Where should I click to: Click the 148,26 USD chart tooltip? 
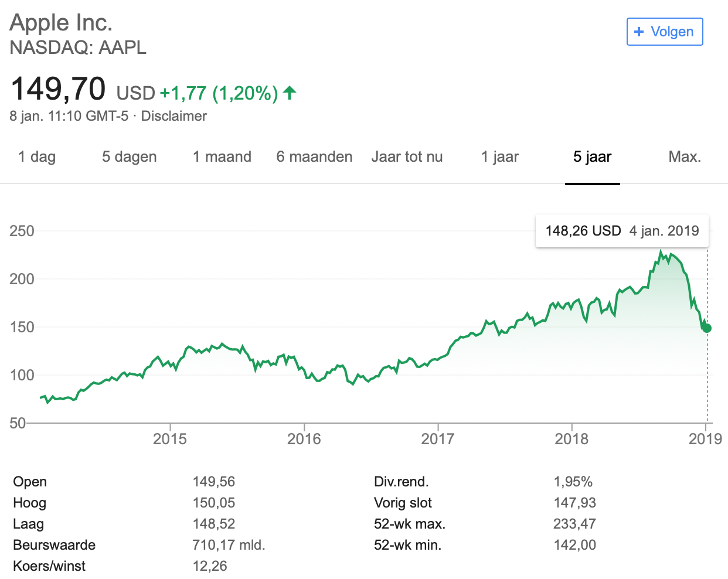click(x=622, y=231)
